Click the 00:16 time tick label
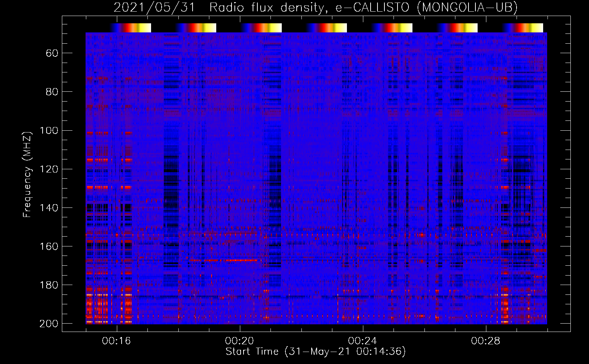589x364 pixels. tap(116, 341)
